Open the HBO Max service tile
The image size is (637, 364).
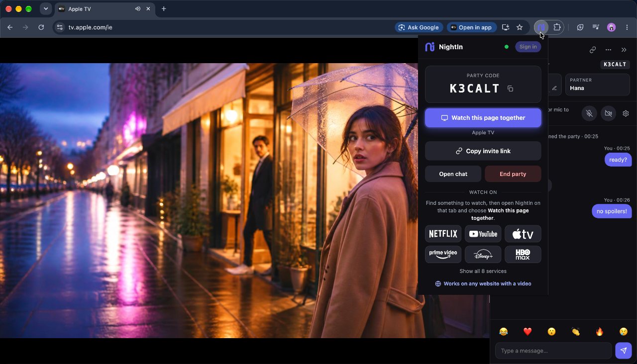523,254
